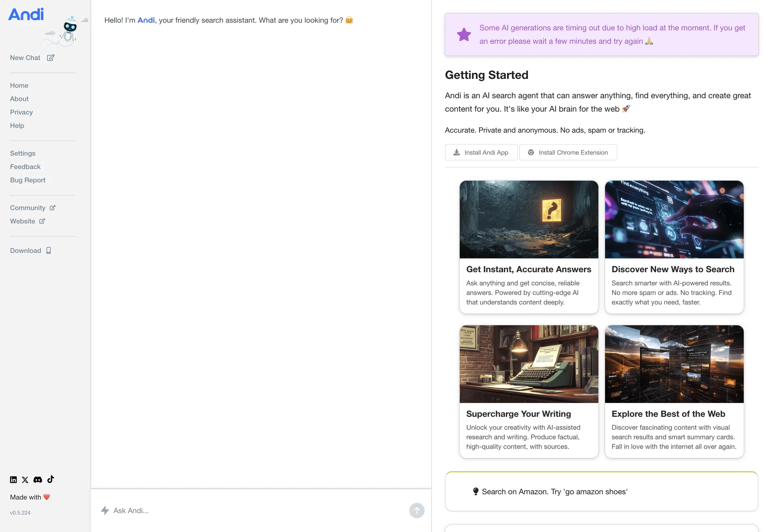Screen dimensions: 765x532
Task: Open Help from sidebar
Action: point(17,125)
